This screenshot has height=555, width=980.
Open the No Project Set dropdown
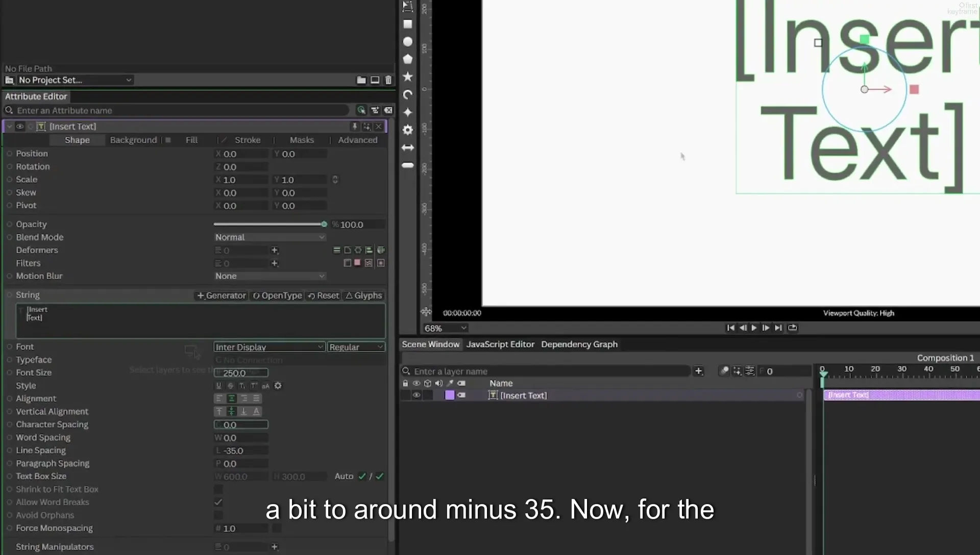point(75,80)
